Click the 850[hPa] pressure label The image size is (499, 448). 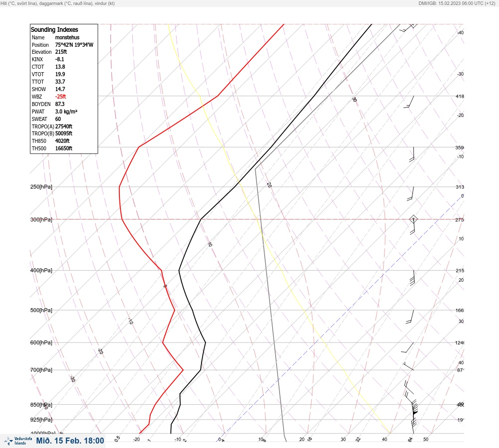[41, 405]
